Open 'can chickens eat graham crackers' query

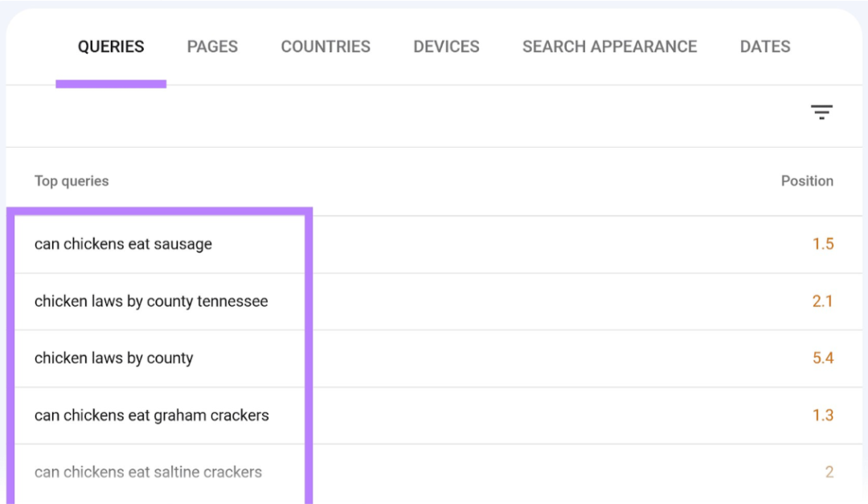click(x=152, y=416)
